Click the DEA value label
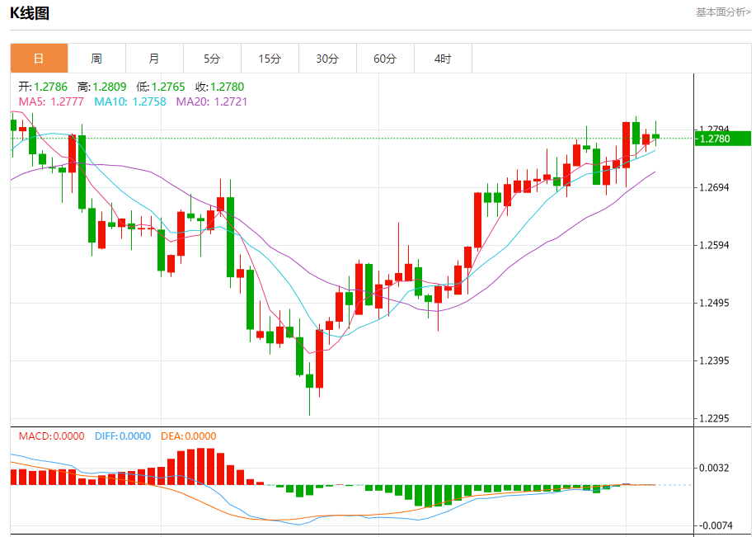The height and width of the screenshot is (537, 756). (189, 436)
